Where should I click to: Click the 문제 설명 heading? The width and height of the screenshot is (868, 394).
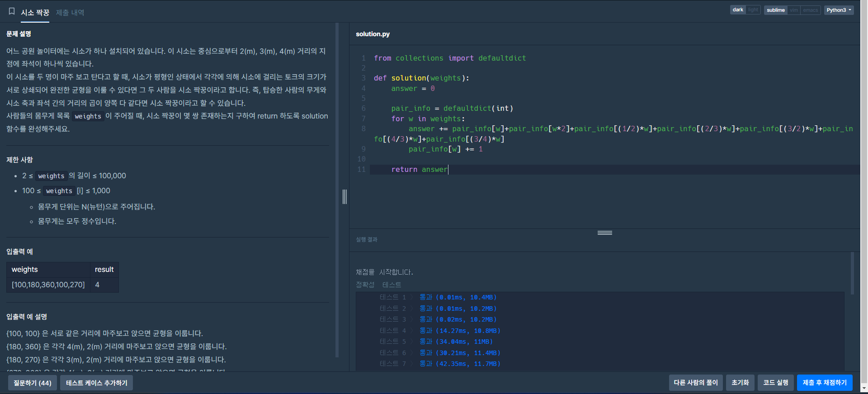click(x=19, y=34)
